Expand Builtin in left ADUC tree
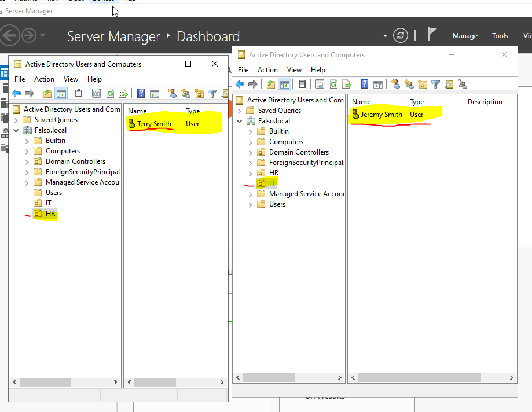This screenshot has height=412, width=532. click(x=27, y=141)
